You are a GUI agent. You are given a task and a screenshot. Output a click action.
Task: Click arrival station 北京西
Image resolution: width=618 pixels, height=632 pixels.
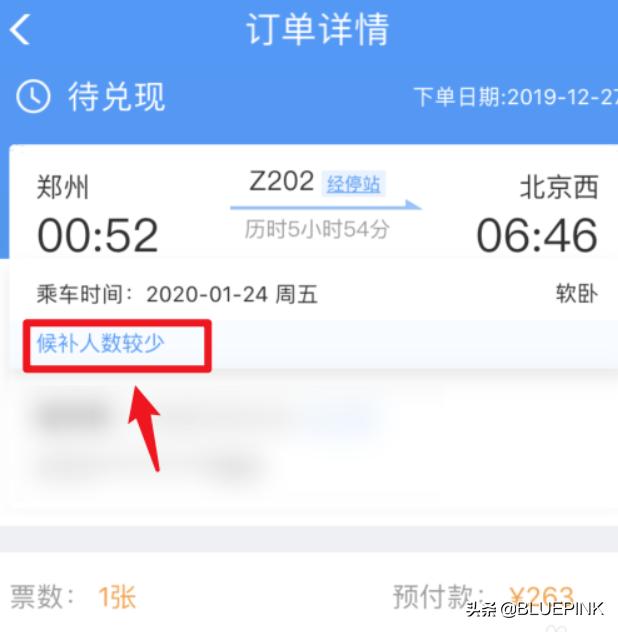pyautogui.click(x=559, y=187)
